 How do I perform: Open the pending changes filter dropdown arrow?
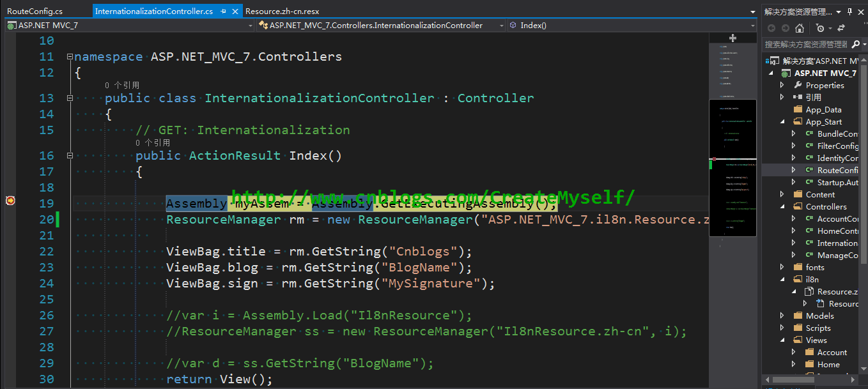[829, 28]
